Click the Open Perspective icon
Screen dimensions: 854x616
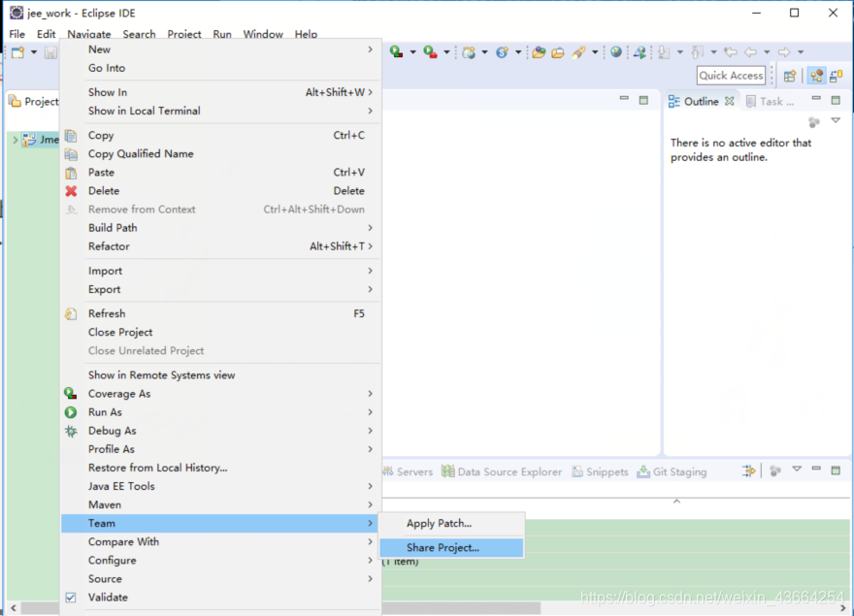click(x=790, y=76)
